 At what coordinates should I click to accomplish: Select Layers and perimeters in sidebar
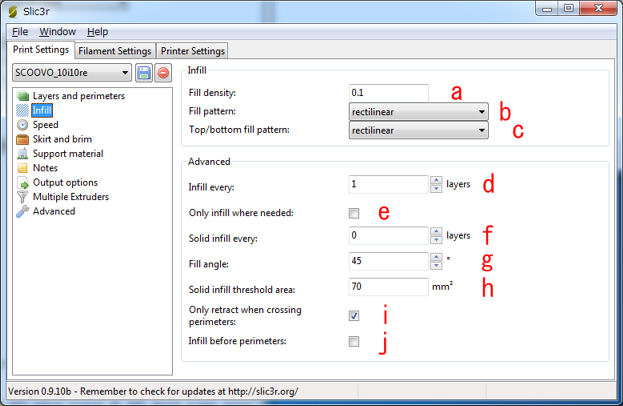79,96
